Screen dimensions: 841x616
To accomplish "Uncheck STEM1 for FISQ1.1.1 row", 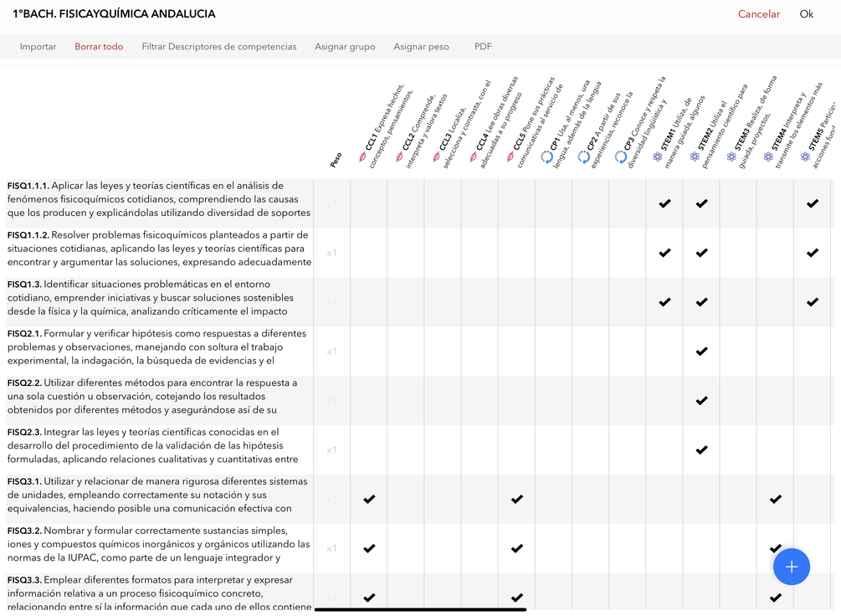I will coord(664,203).
